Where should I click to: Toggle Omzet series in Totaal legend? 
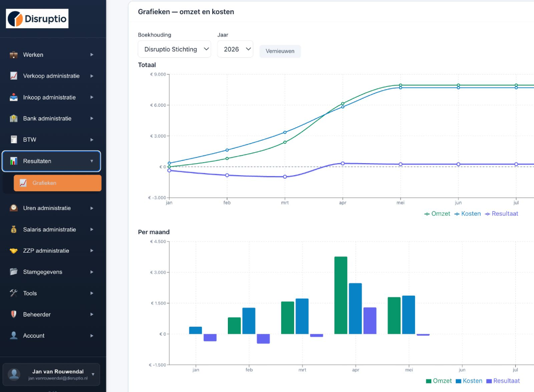(437, 214)
